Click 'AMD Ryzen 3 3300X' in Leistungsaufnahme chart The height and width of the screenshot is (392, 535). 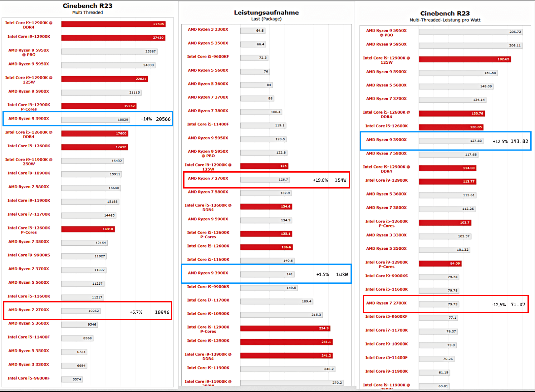208,30
